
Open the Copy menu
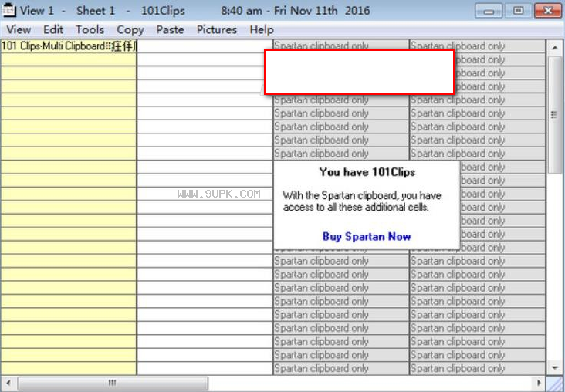(130, 29)
